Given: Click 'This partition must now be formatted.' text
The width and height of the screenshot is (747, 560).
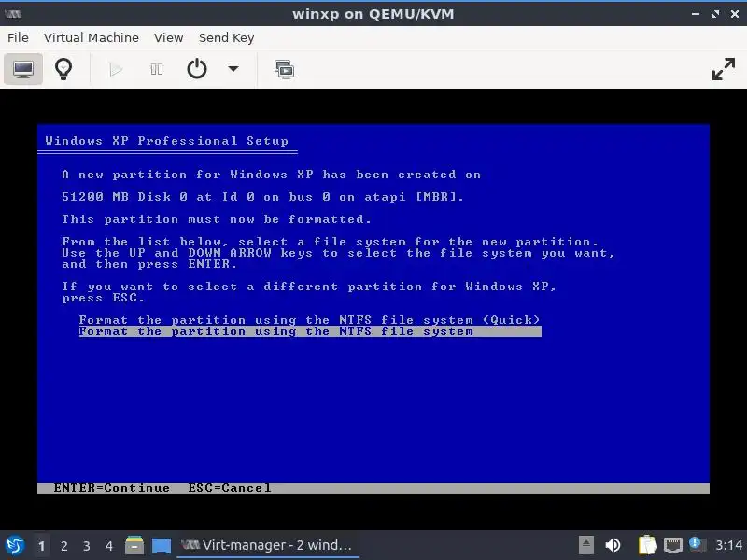Looking at the screenshot, I should point(217,219).
